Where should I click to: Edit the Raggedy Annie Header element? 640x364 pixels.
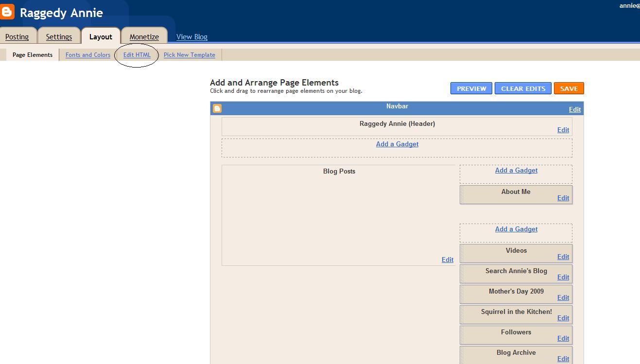click(x=563, y=130)
